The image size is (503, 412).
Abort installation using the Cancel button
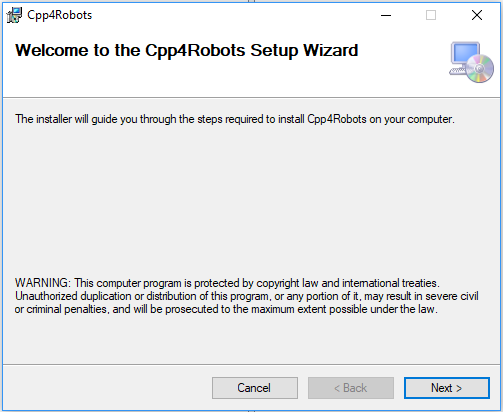[255, 388]
